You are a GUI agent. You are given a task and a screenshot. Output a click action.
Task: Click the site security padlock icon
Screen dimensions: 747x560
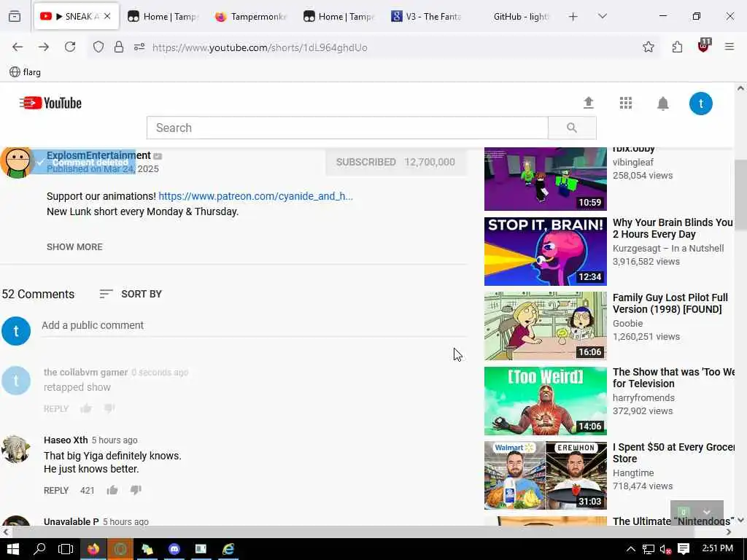tap(119, 47)
